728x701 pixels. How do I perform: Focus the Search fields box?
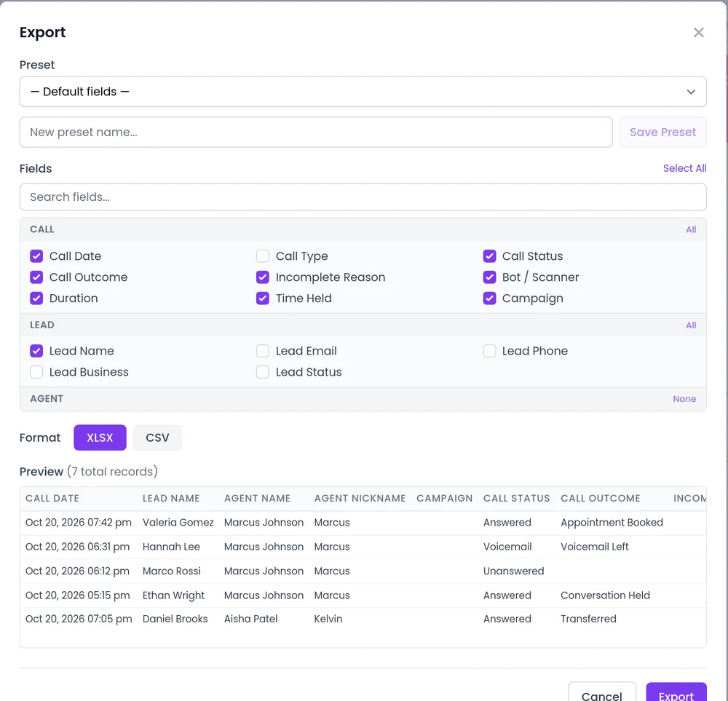pos(363,197)
